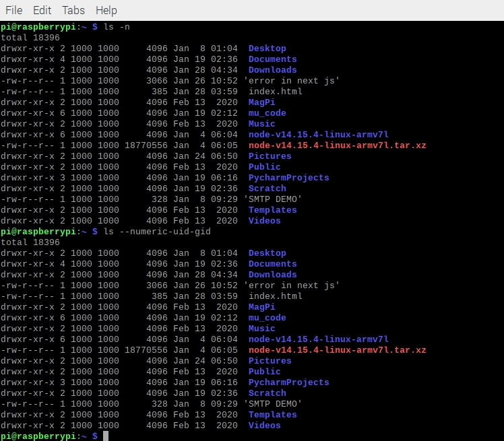Click 'error in next js' in the first listing

[x=292, y=81]
